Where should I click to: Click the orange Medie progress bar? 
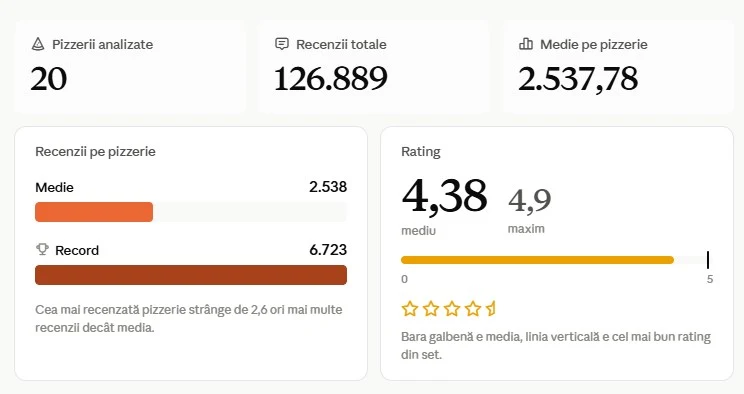[94, 212]
